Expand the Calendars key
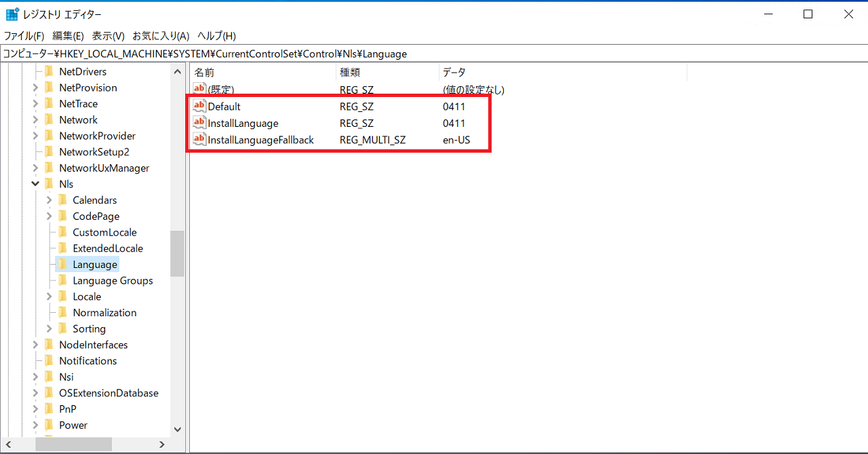The image size is (868, 454). coord(49,200)
